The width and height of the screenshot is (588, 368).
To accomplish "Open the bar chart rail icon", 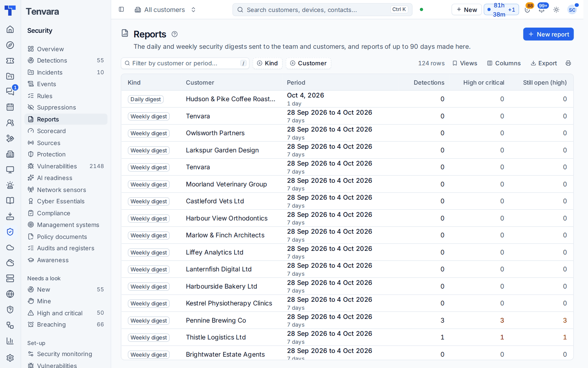I will pyautogui.click(x=10, y=341).
